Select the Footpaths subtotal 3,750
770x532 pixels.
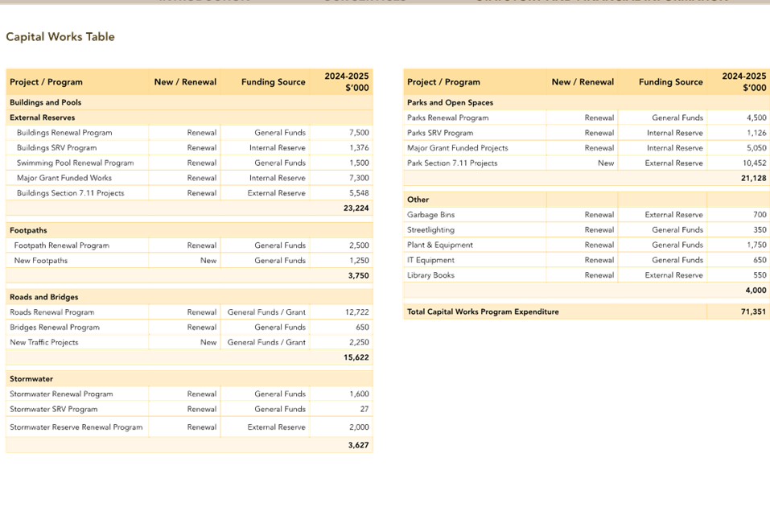pos(359,275)
